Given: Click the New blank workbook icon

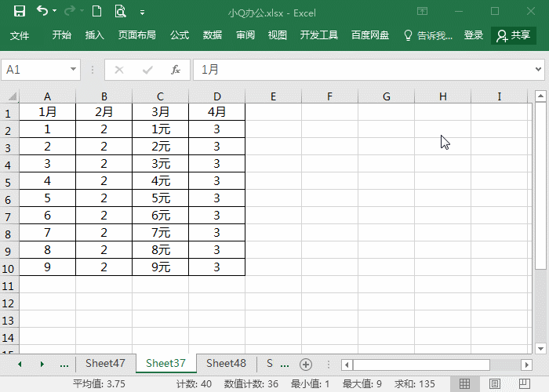Looking at the screenshot, I should pyautogui.click(x=96, y=12).
